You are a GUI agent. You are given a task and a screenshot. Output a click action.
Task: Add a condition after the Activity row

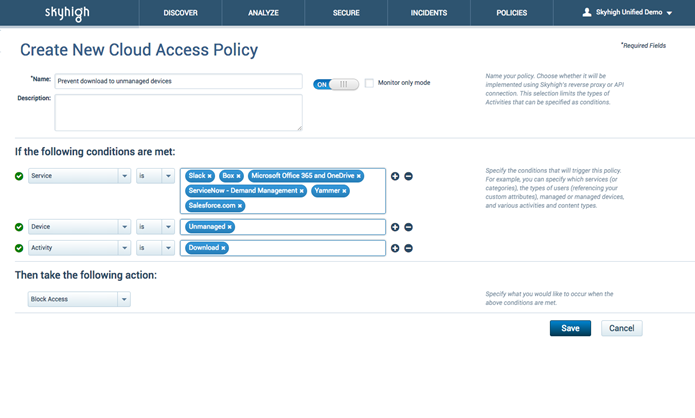(x=395, y=248)
